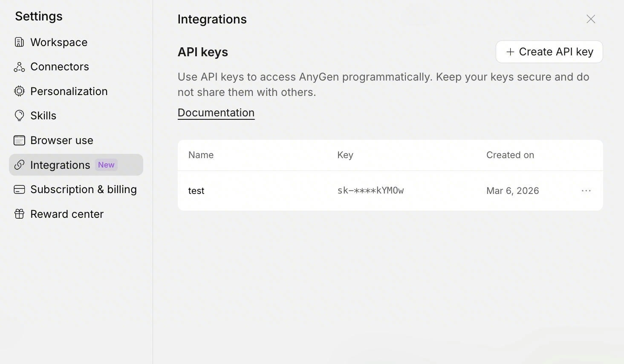The image size is (624, 364).
Task: Click the Subscription & billing card icon
Action: (19, 189)
